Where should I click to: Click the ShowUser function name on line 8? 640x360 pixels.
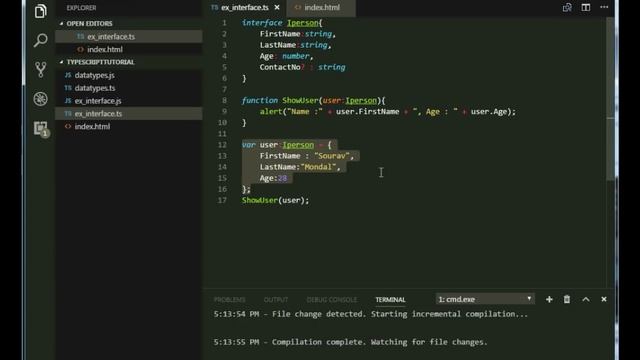tap(300, 100)
